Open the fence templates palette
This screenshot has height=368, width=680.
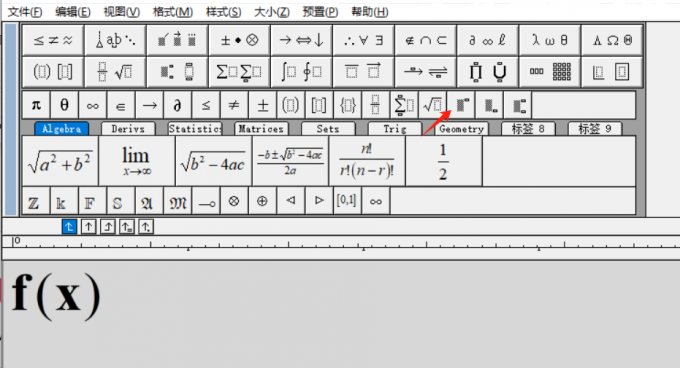click(53, 72)
